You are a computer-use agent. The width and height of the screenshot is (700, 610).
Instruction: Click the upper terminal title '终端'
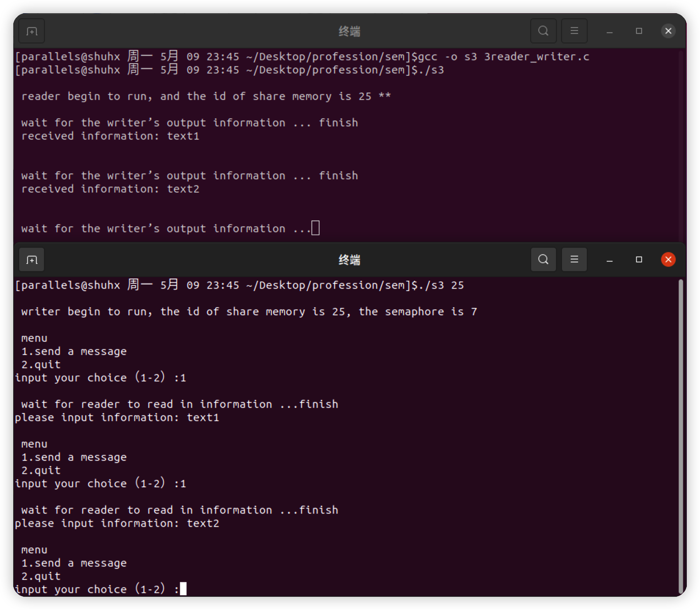pos(349,31)
